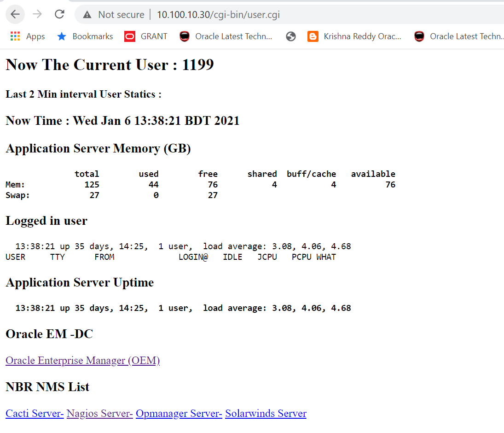Reload the page with the refresh icon
Screen dimensions: 504x433
pos(59,14)
